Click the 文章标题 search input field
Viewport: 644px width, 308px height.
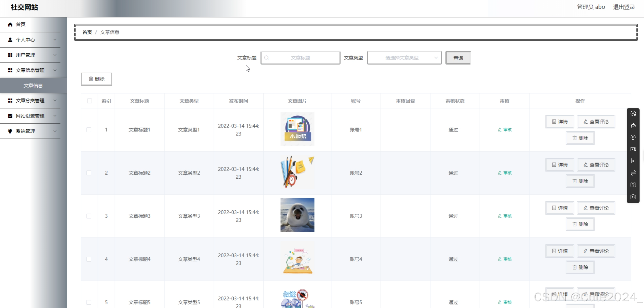pos(300,58)
